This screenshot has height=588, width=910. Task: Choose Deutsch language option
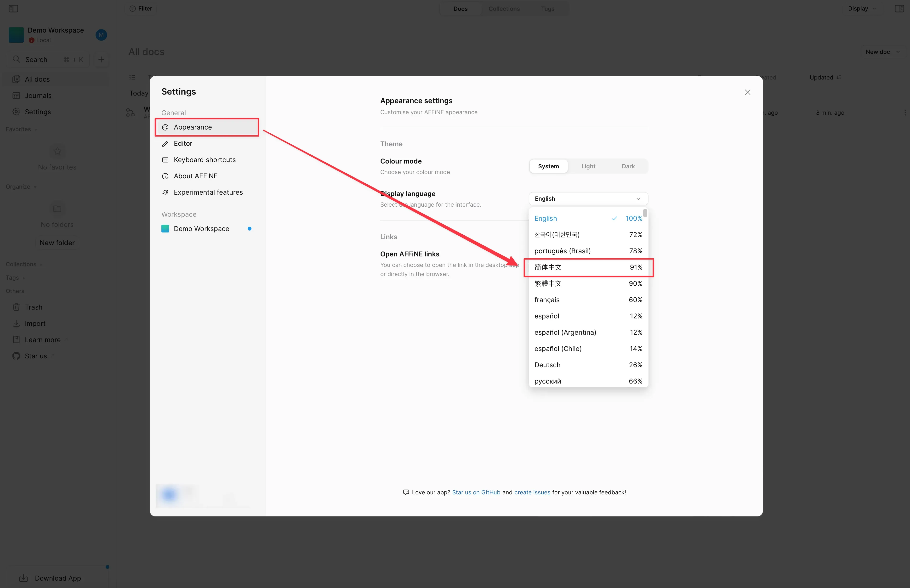pyautogui.click(x=588, y=365)
